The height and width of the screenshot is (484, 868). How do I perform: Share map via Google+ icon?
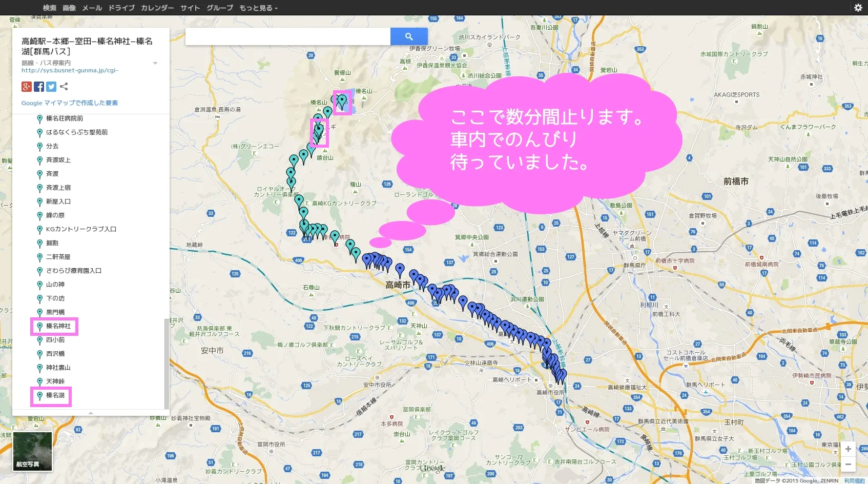pos(27,87)
